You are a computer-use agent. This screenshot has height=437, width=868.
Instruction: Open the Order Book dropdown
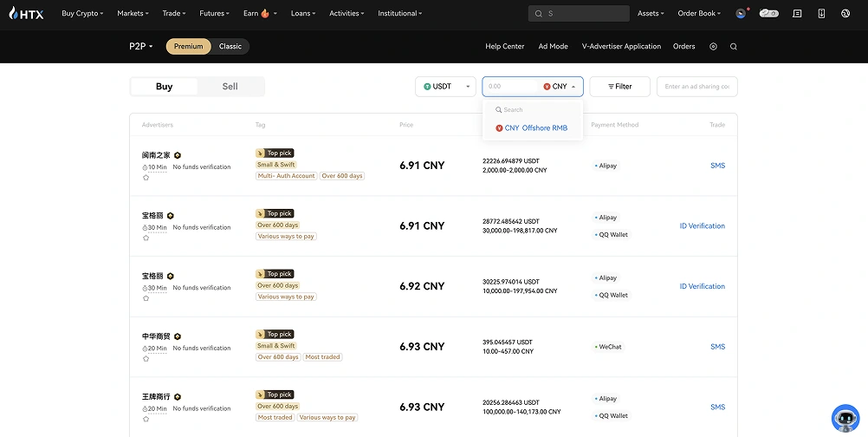tap(699, 13)
